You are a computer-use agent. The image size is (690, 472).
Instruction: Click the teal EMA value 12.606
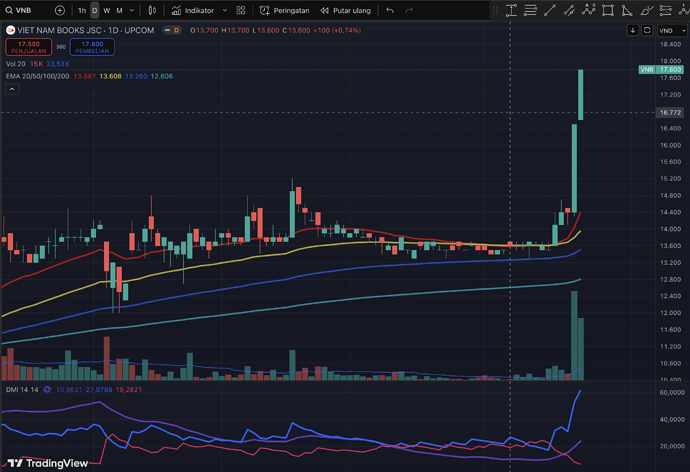click(161, 76)
